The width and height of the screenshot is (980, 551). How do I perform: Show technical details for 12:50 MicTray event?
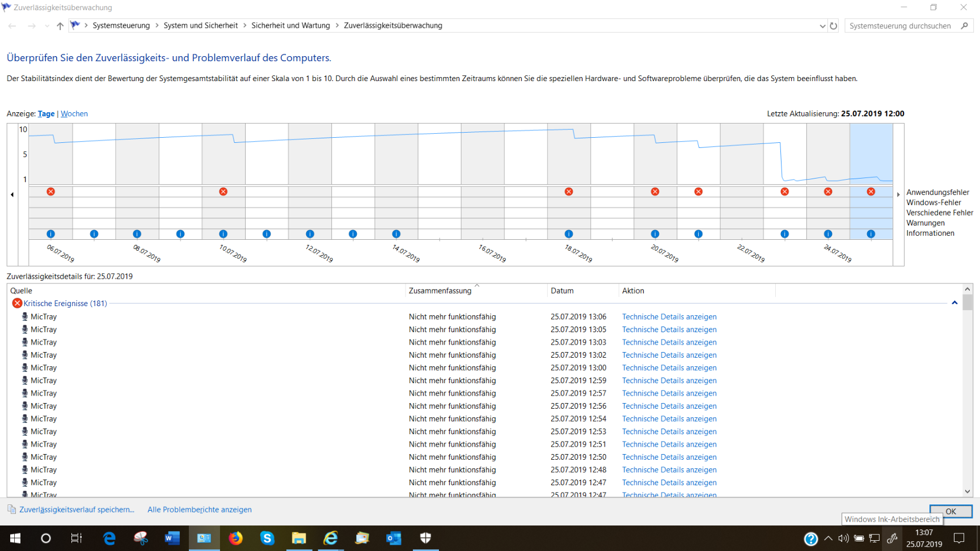click(x=669, y=457)
